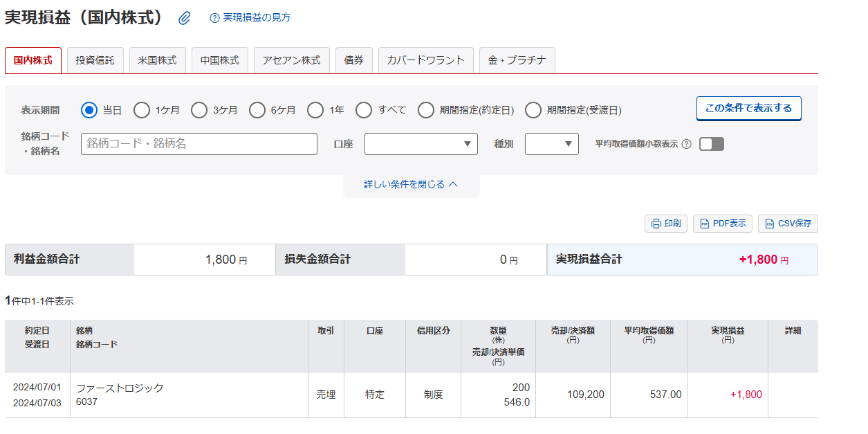Select the すべて display period radio button

point(364,109)
